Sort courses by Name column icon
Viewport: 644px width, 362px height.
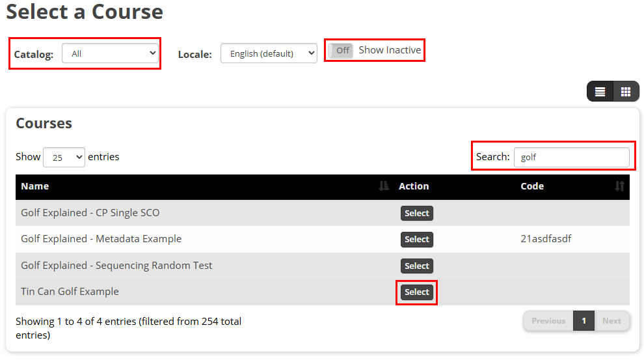[384, 186]
